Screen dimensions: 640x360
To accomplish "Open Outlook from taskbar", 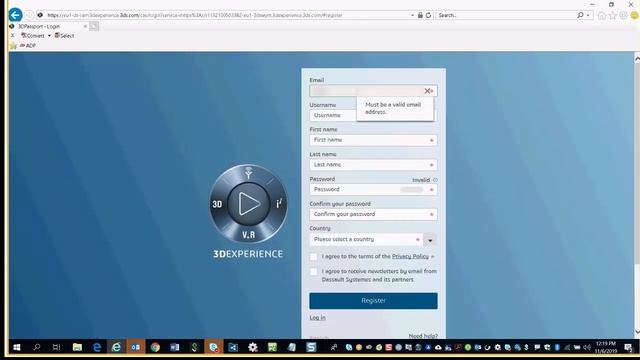I will pos(136,347).
